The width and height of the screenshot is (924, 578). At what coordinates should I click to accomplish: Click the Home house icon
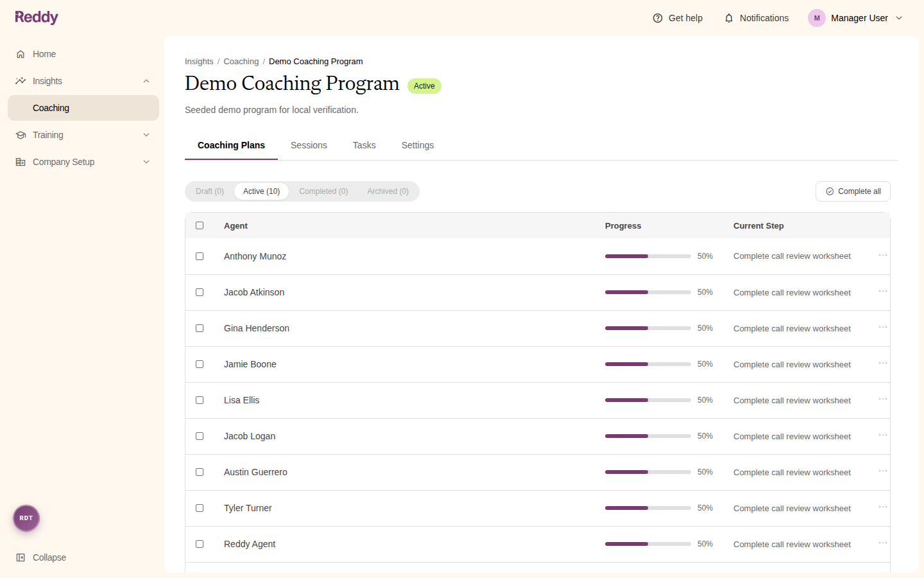pyautogui.click(x=21, y=54)
